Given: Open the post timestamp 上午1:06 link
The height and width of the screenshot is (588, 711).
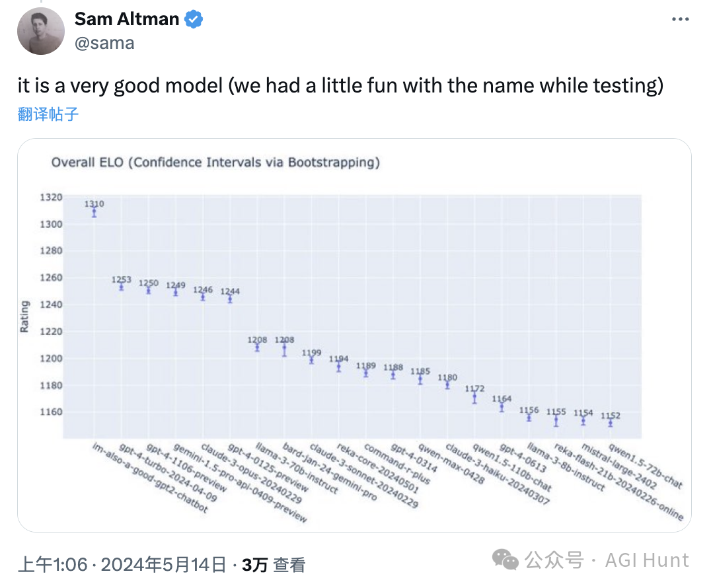Looking at the screenshot, I should [x=52, y=565].
